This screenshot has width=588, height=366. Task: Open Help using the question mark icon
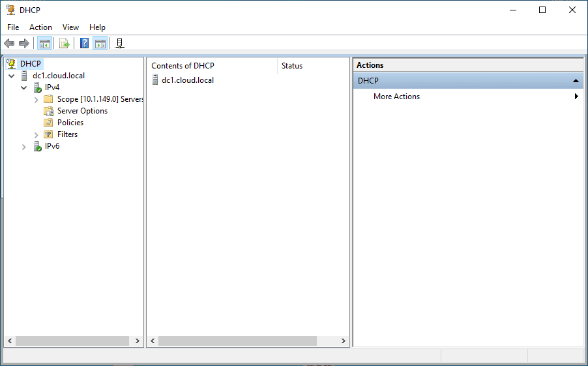(85, 43)
